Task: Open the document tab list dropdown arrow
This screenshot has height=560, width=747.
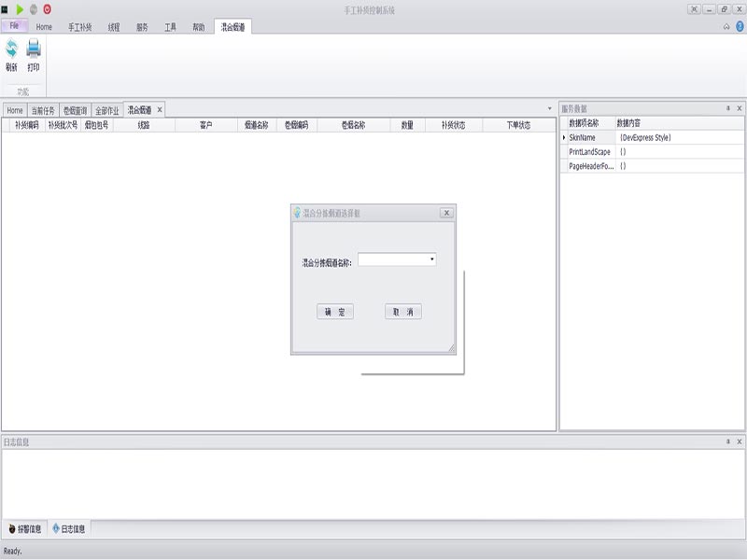Action: [x=549, y=109]
